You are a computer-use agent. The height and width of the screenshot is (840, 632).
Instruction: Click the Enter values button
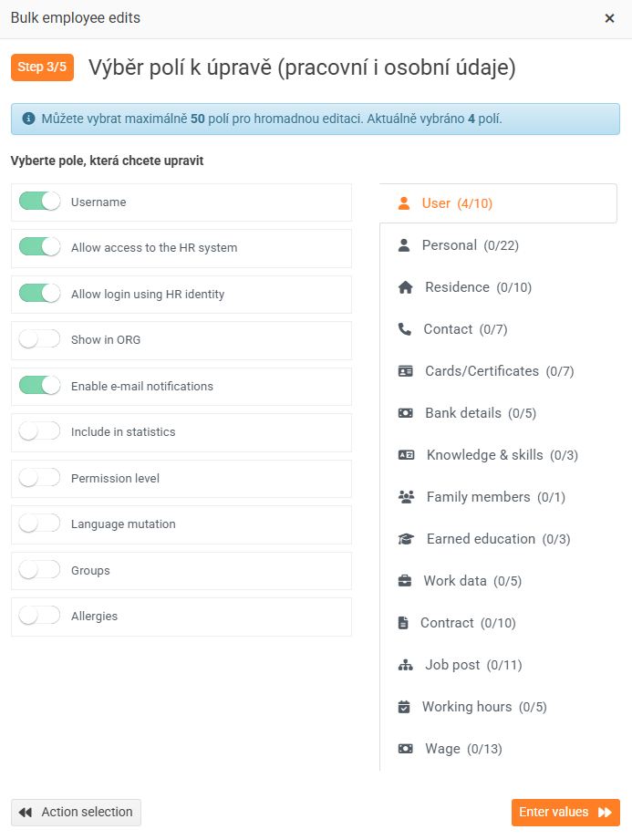tap(565, 812)
